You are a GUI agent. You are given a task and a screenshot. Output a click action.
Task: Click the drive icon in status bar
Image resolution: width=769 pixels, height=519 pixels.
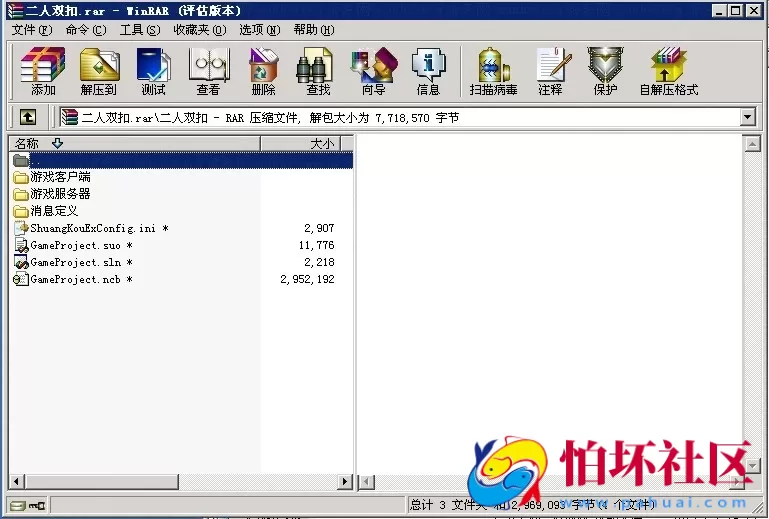click(18, 505)
